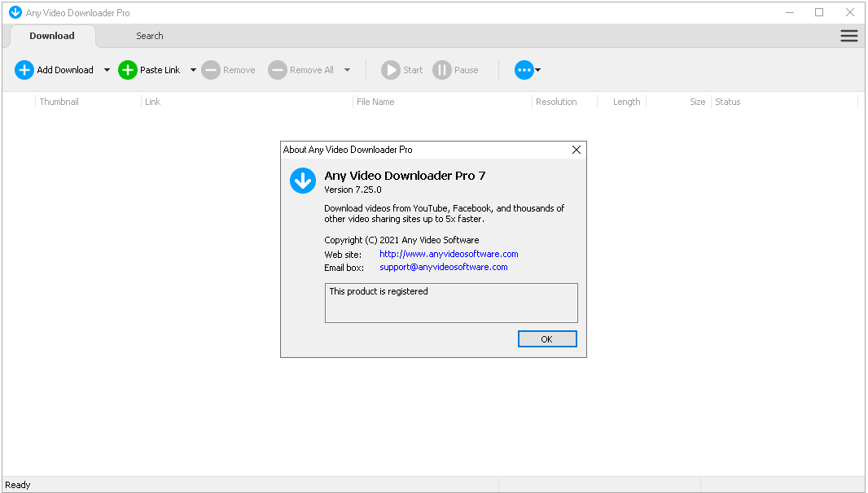The width and height of the screenshot is (868, 493).
Task: Click the Pause icon in toolbar
Action: (x=442, y=70)
